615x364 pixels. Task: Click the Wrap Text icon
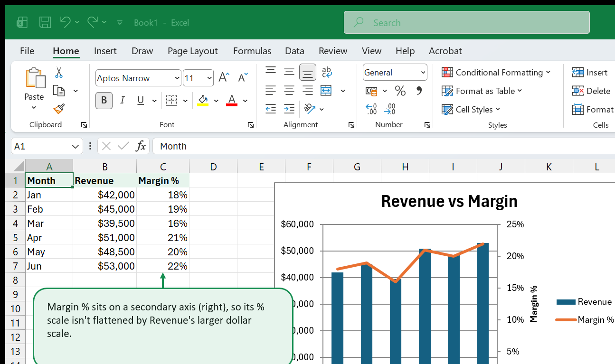327,72
